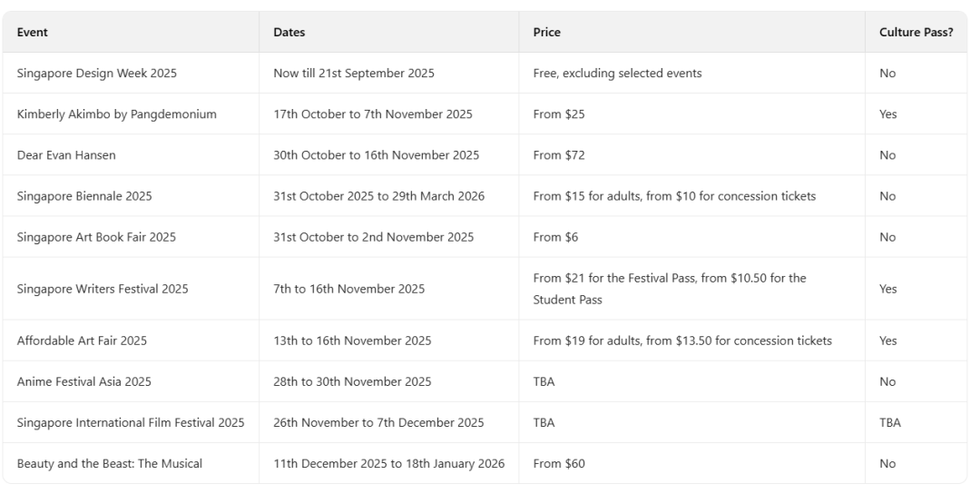Click the 7th to 16th November 2025 dates
The height and width of the screenshot is (494, 980).
(348, 289)
